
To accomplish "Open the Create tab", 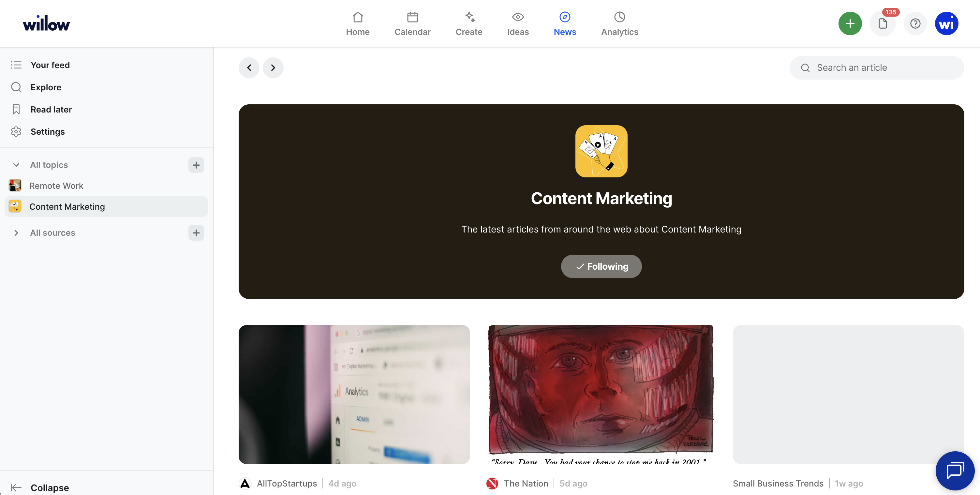I will [469, 23].
